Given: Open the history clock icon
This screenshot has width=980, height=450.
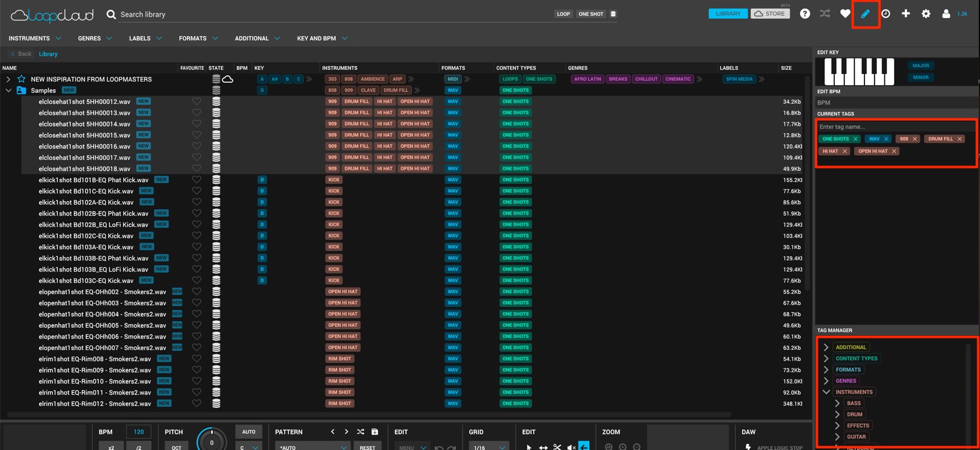Looking at the screenshot, I should click(885, 13).
